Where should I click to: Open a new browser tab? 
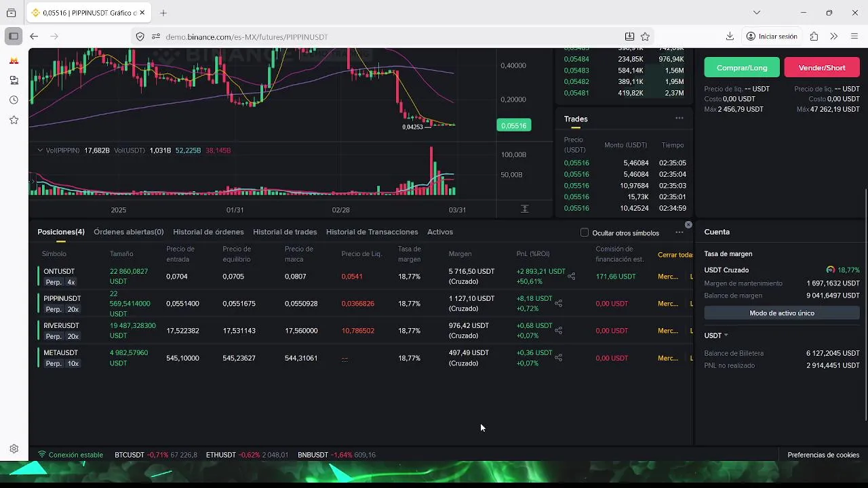click(x=163, y=13)
